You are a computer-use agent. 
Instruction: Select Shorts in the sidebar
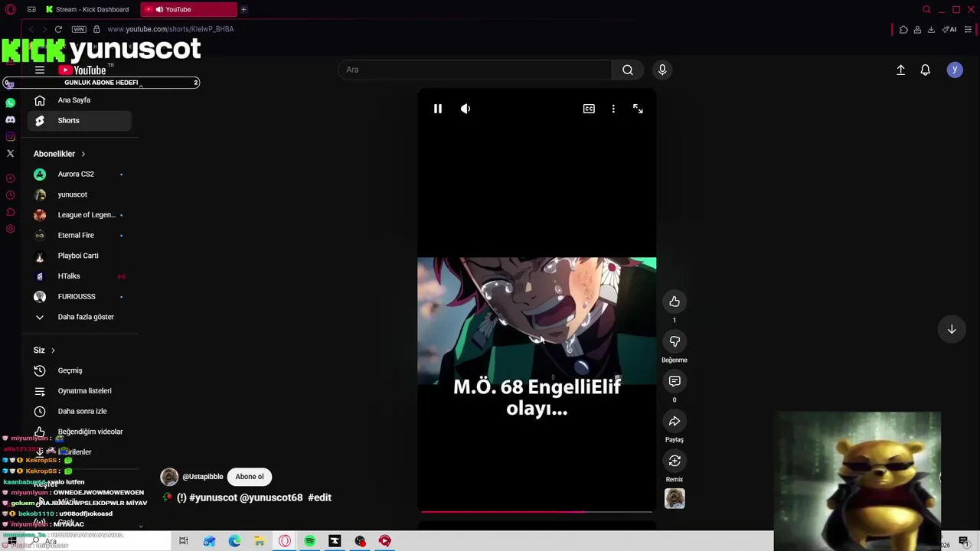pyautogui.click(x=80, y=120)
